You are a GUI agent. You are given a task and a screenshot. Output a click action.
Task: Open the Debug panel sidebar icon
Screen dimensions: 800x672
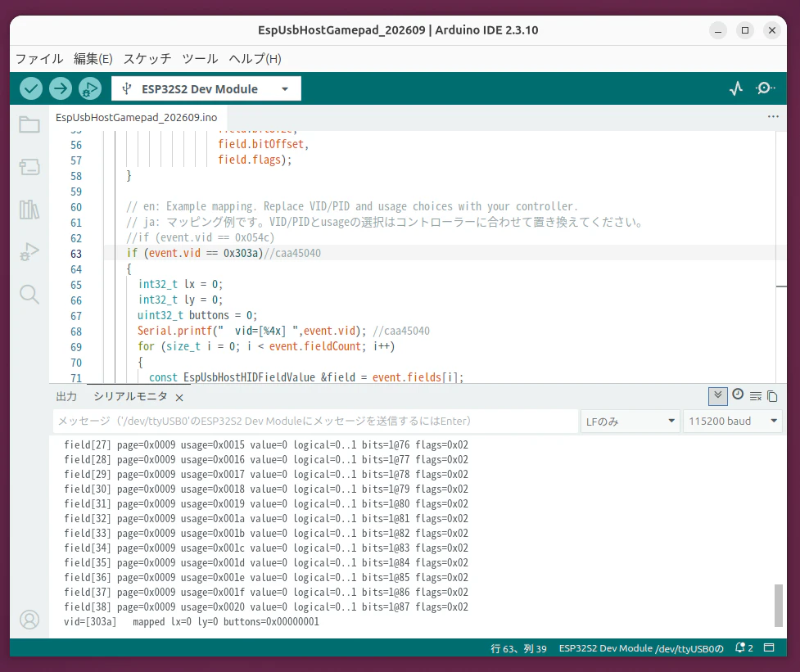pyautogui.click(x=29, y=252)
